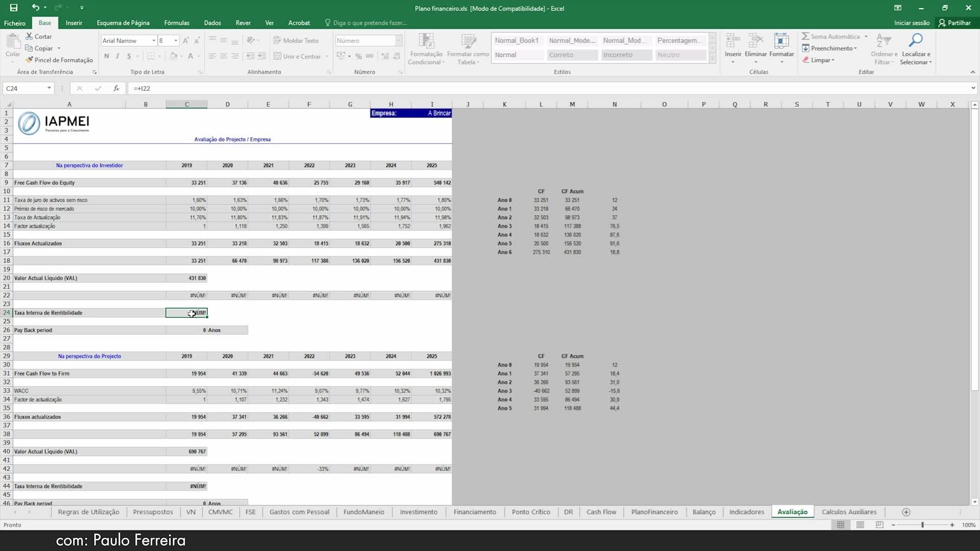This screenshot has width=980, height=551.
Task: Click the zoom in plus button
Action: (952, 524)
